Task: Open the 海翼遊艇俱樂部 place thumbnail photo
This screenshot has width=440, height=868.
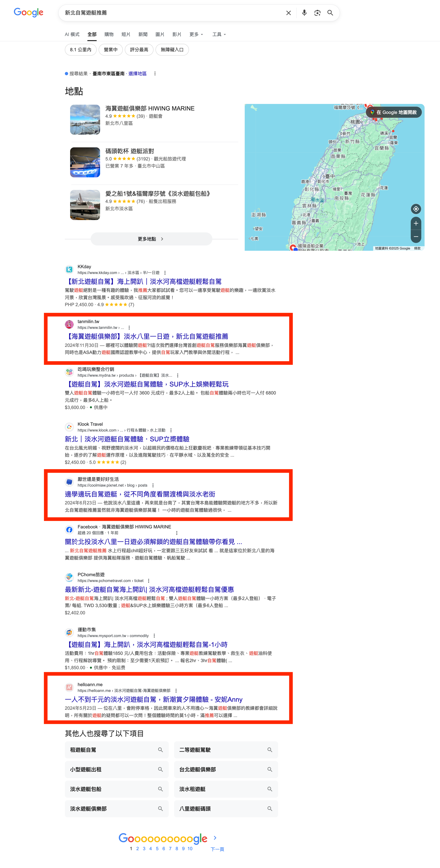Action: pyautogui.click(x=85, y=120)
